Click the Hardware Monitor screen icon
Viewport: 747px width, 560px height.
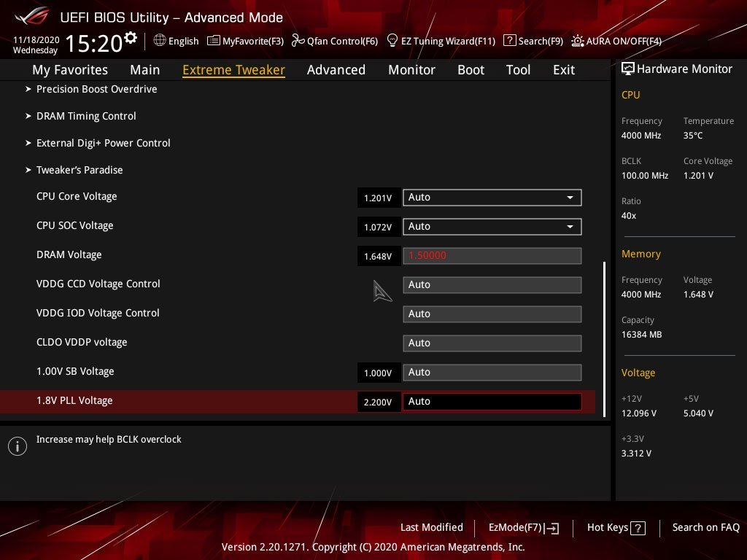point(628,69)
